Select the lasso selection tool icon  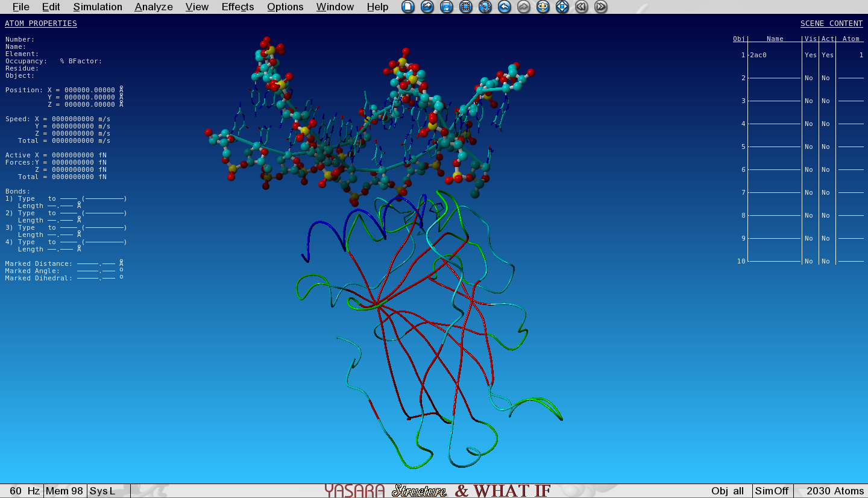tap(485, 7)
